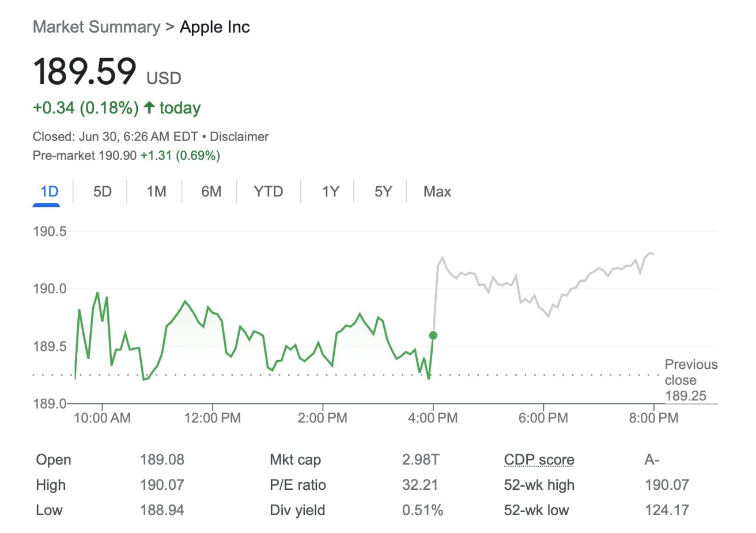Click the Apple Inc title text
The image size is (756, 533).
pos(214,27)
